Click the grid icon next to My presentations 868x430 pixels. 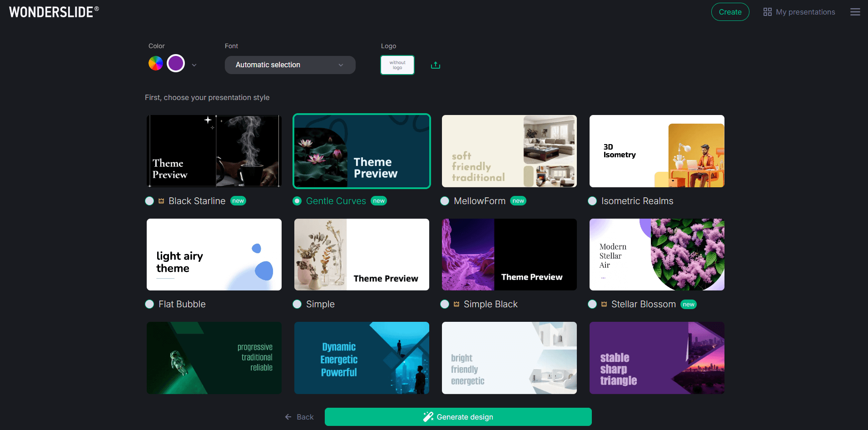point(767,11)
